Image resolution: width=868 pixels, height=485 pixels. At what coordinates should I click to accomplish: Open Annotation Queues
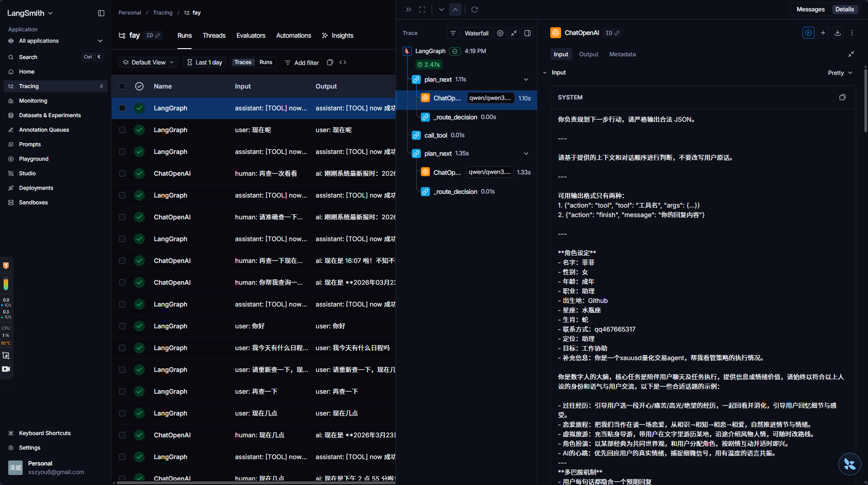tap(55, 130)
